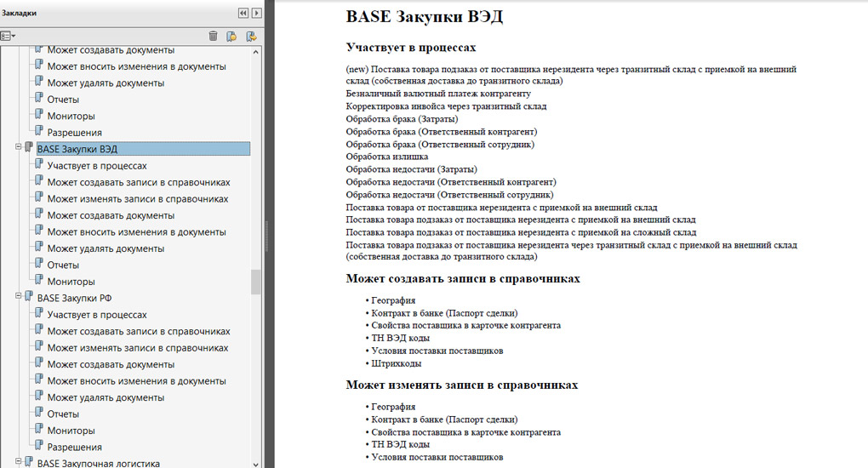Screen dimensions: 868x468
Task: Select the BASE Закупки ВЭД bookmark
Action: (143, 148)
